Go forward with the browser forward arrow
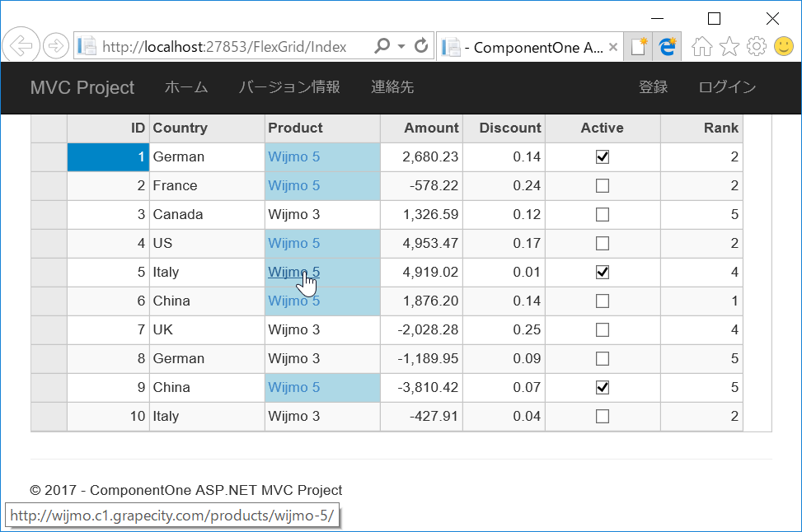Image resolution: width=802 pixels, height=532 pixels. (x=56, y=46)
